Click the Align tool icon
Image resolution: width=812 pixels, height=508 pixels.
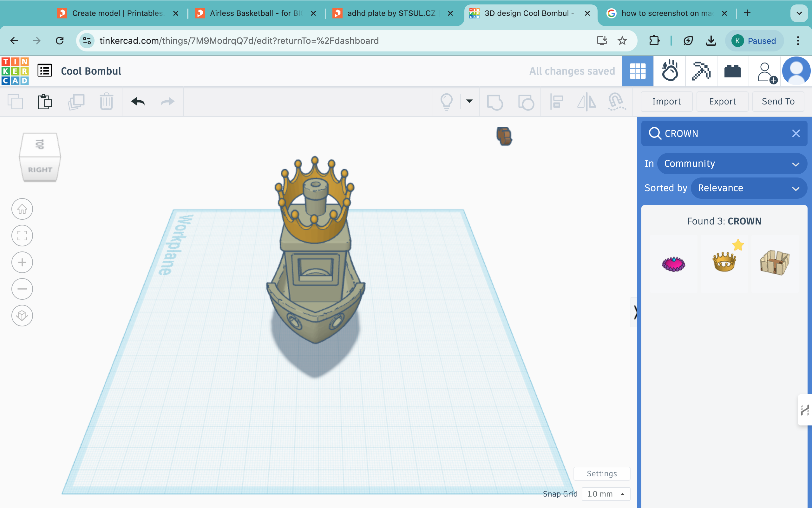pos(557,102)
